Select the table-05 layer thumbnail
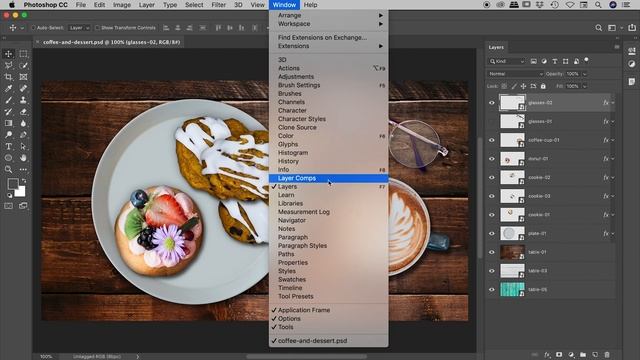The image size is (640, 360). point(512,289)
